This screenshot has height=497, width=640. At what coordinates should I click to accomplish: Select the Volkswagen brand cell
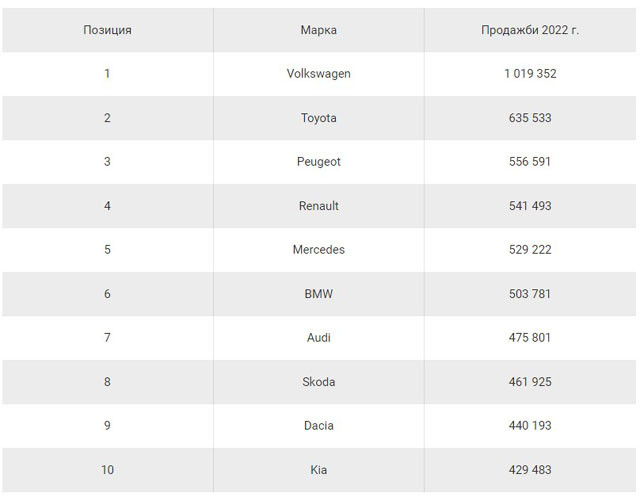click(318, 74)
